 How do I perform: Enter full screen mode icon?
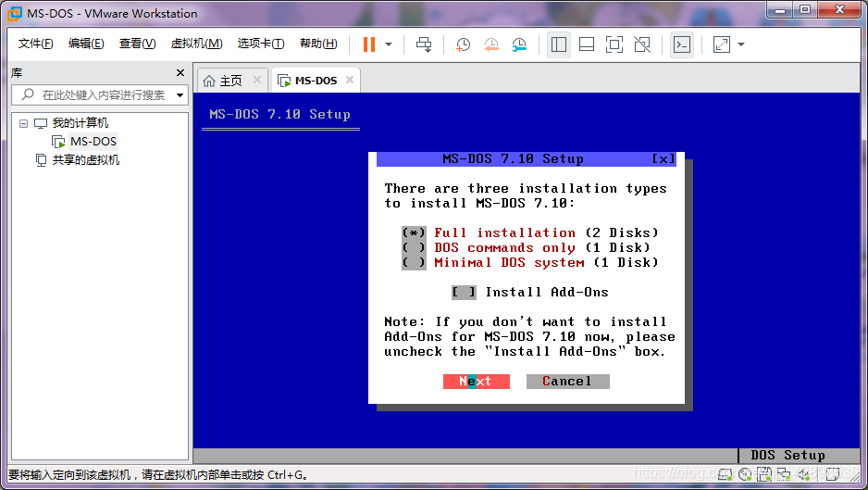click(x=614, y=44)
